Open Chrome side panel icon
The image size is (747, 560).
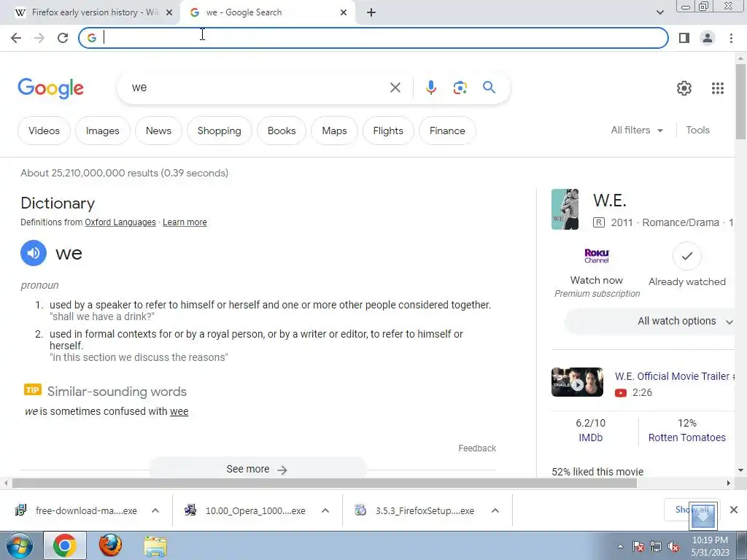point(684,38)
